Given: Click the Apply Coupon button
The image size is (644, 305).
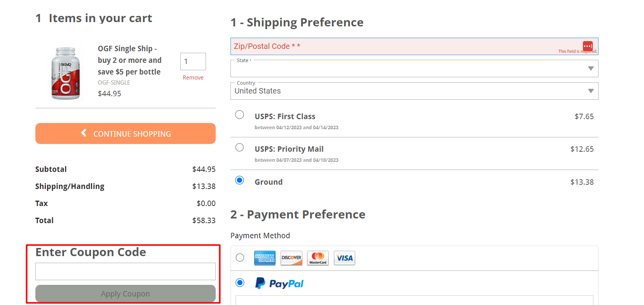Looking at the screenshot, I should click(x=126, y=294).
